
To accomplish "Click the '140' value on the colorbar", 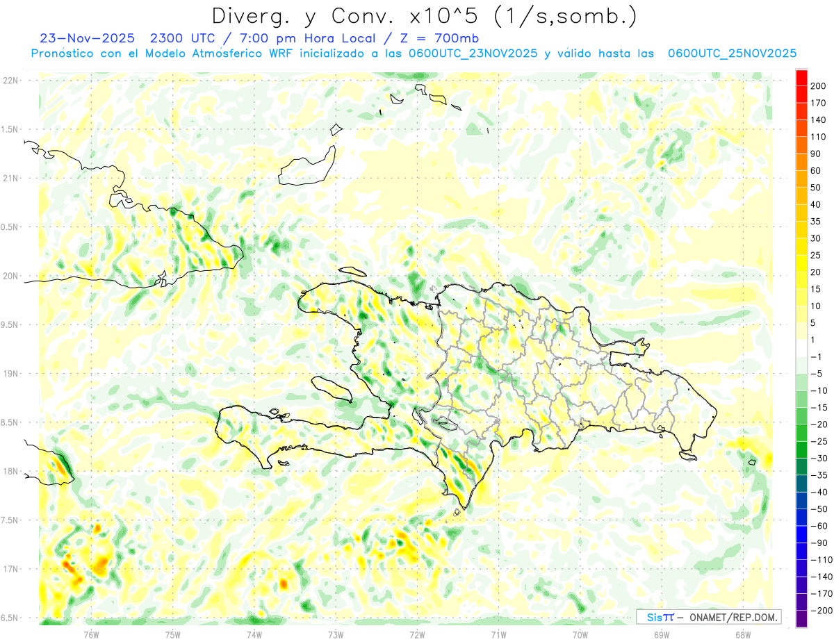I will tap(819, 120).
